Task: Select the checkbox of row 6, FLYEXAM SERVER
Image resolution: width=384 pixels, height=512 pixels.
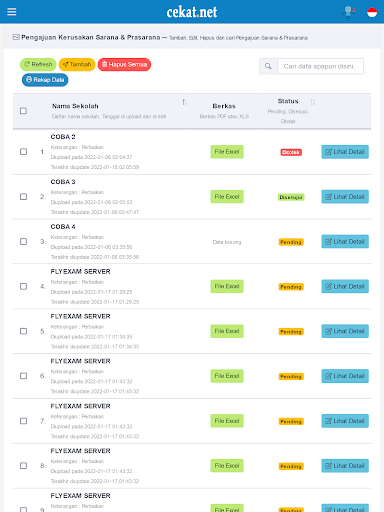Action: tap(23, 376)
